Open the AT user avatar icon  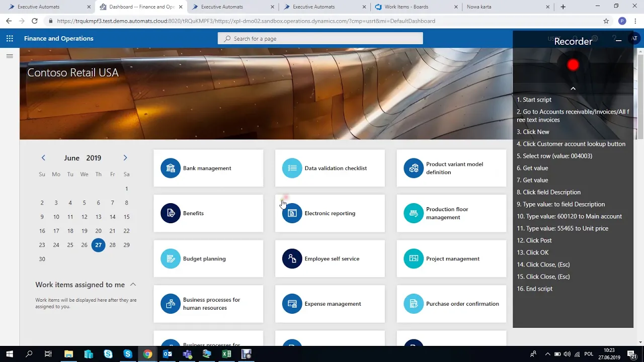click(x=634, y=38)
